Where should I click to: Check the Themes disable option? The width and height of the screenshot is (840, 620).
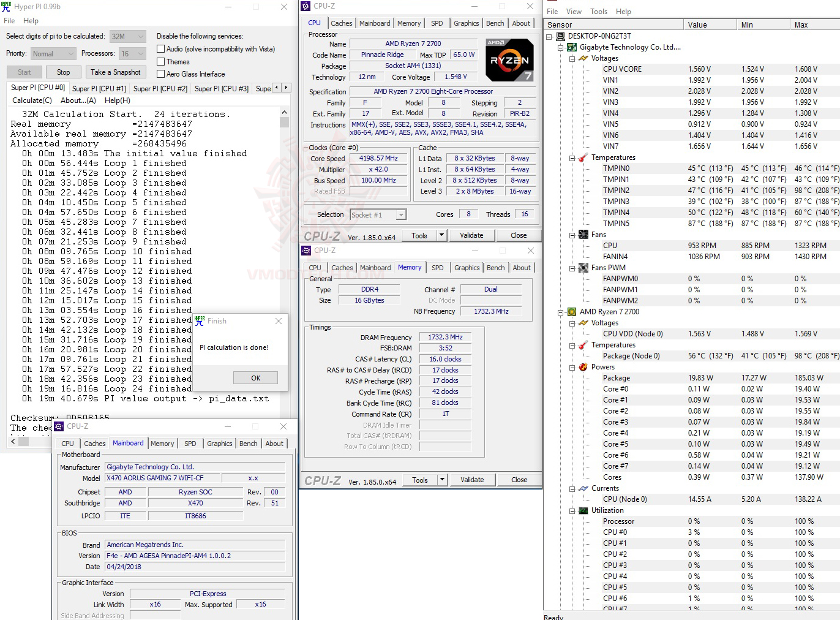160,61
